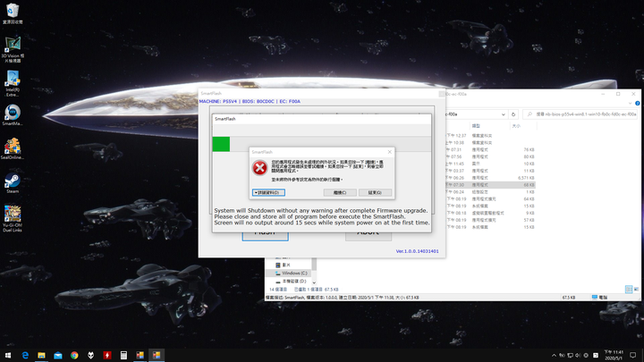Select the 64 KB file row
This screenshot has height=362, width=644.
click(x=490, y=199)
